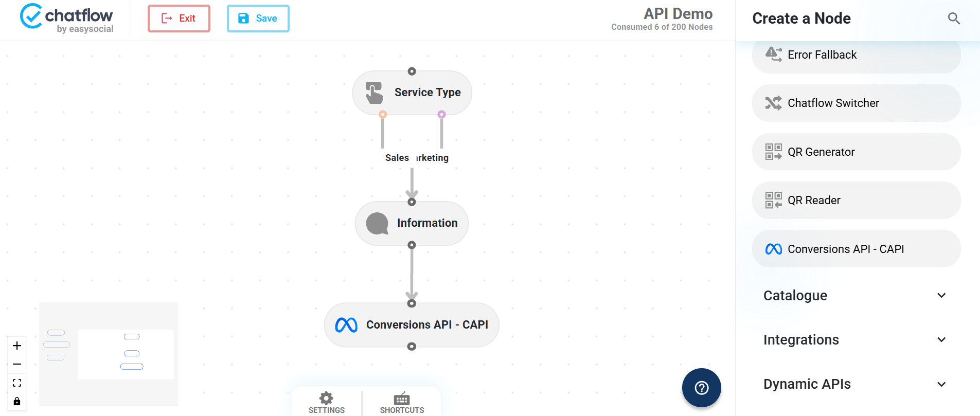The width and height of the screenshot is (980, 416).
Task: Click the Catalogue chevron arrow
Action: pos(941,295)
